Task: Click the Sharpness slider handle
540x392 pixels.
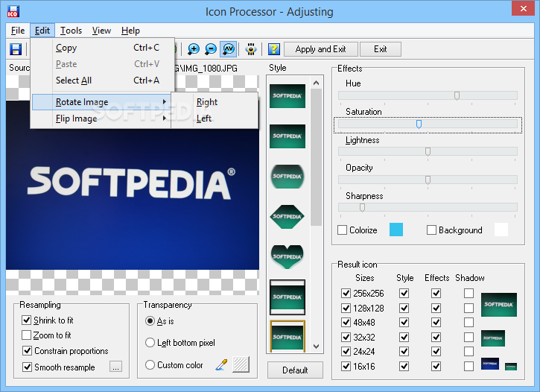Action: pos(362,208)
